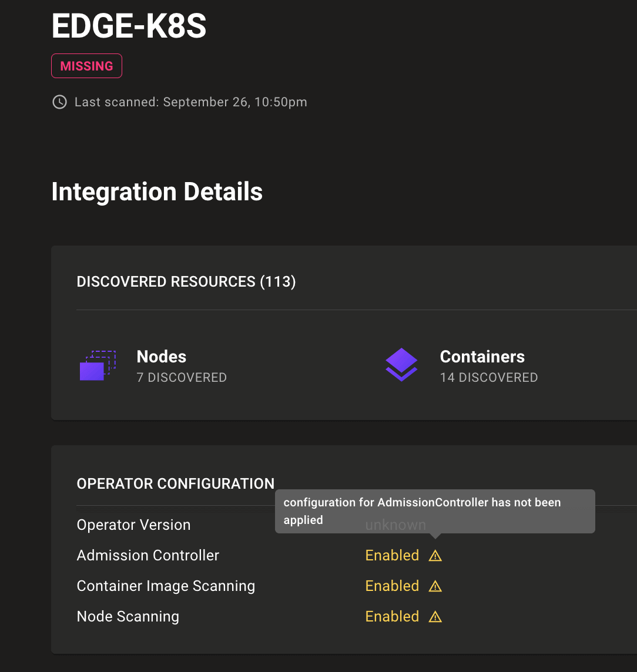Click the Containers diamond icon
637x672 pixels.
(401, 365)
